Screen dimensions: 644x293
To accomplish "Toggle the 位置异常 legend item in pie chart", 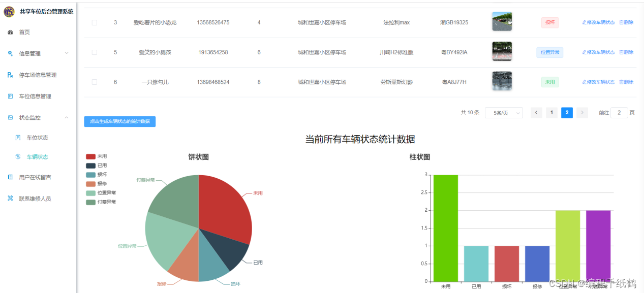I will tap(101, 193).
